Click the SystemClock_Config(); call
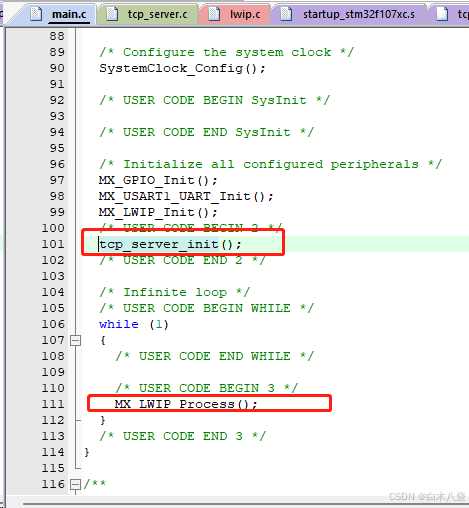Screen dimensions: 469x508 pyautogui.click(x=182, y=68)
